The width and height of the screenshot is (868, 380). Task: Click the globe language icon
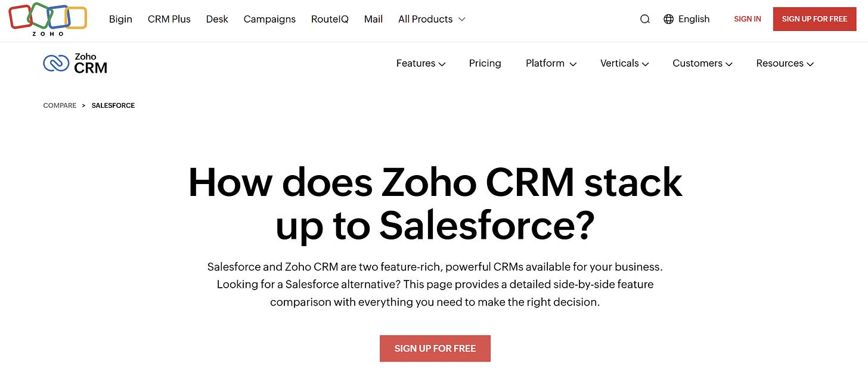coord(666,18)
